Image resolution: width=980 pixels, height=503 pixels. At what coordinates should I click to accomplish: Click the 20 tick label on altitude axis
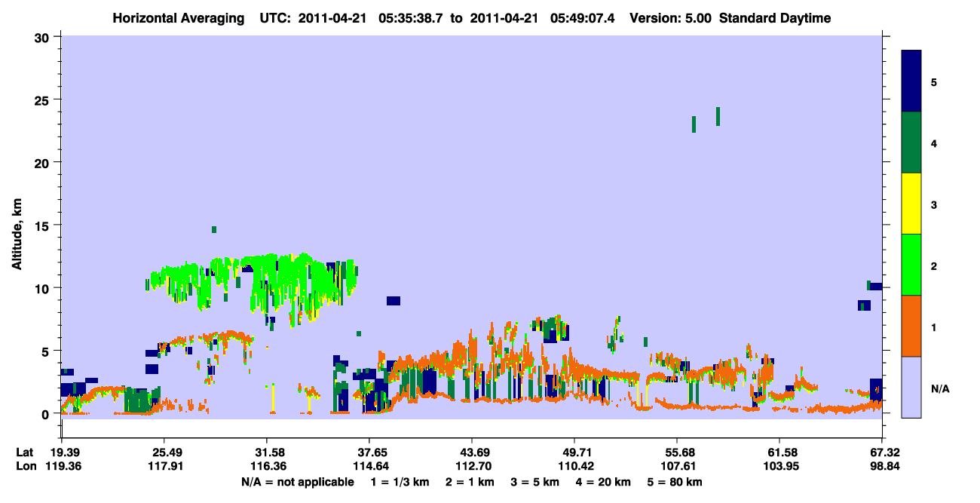44,162
